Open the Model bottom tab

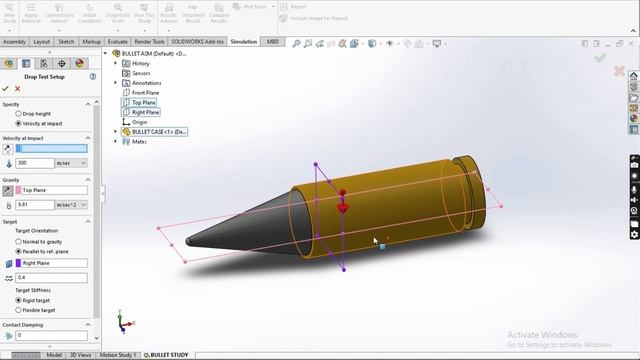(x=54, y=355)
